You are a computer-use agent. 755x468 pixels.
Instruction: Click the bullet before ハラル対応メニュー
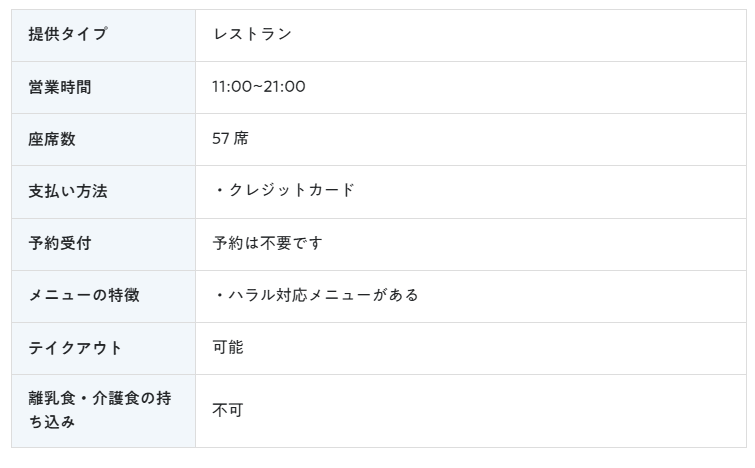(219, 295)
